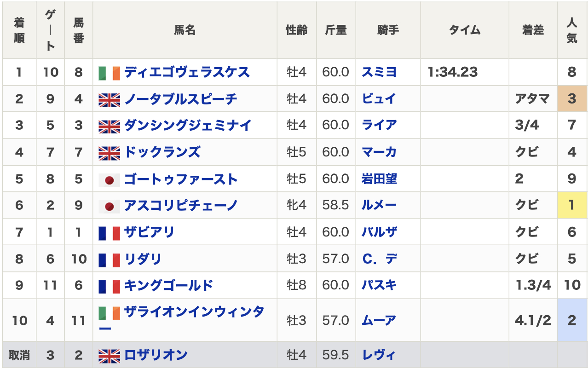Screen dimensions: 588x369
Task: Click yellow popularity cell showing 1
Action: pos(572,205)
